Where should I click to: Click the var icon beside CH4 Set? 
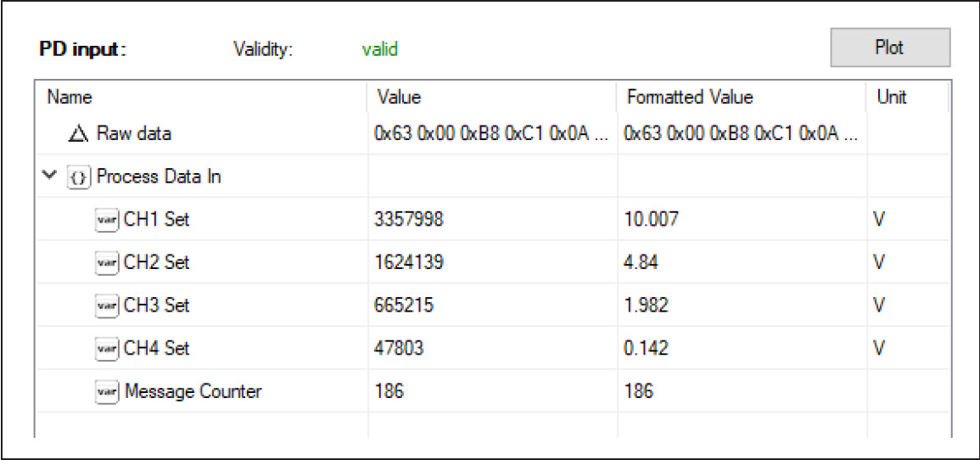coord(106,348)
